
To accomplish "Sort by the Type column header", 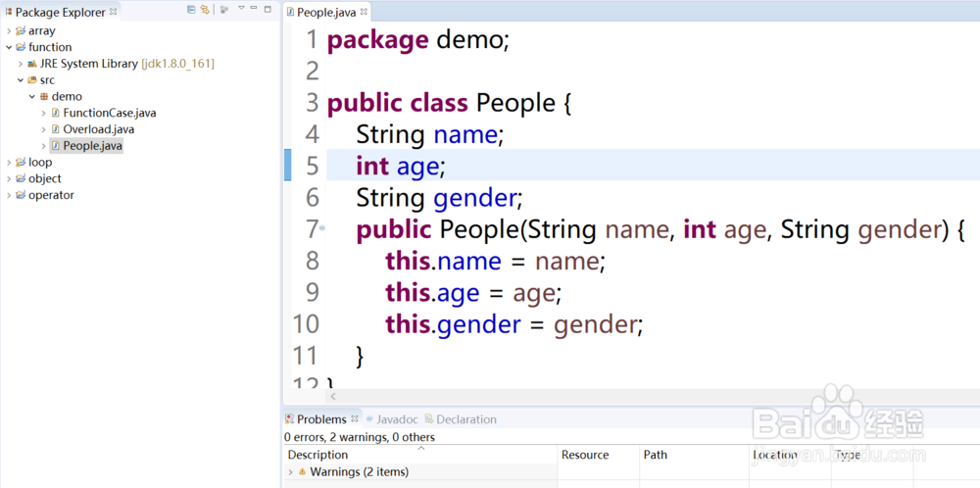I will [x=872, y=455].
